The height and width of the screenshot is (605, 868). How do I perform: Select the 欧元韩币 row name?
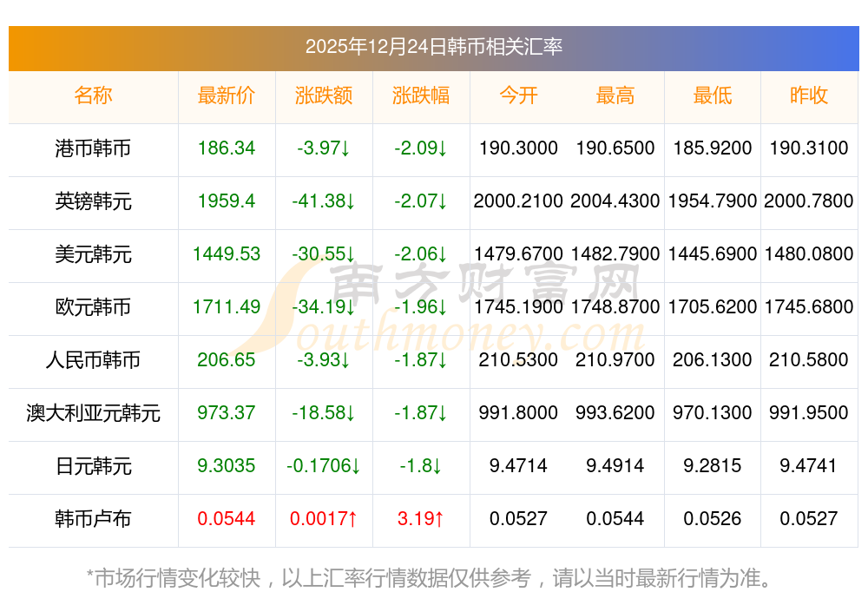(93, 306)
